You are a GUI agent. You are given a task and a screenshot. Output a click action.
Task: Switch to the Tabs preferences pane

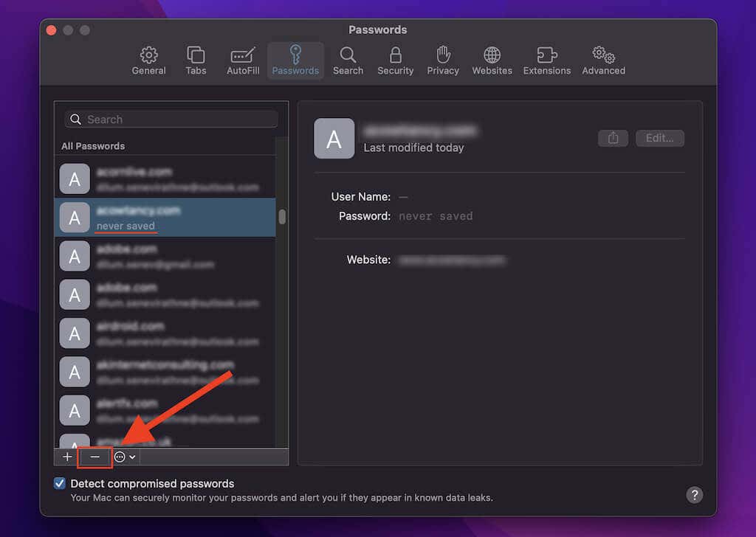[x=196, y=60]
